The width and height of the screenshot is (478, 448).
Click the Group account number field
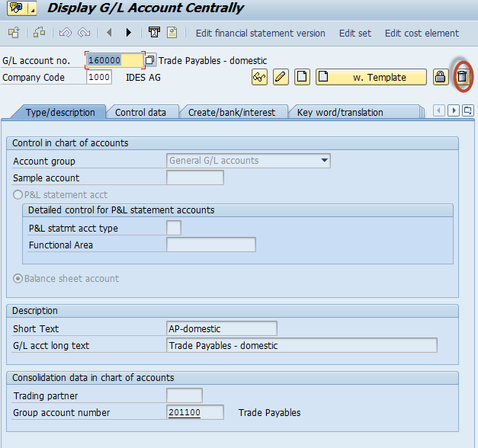point(195,412)
